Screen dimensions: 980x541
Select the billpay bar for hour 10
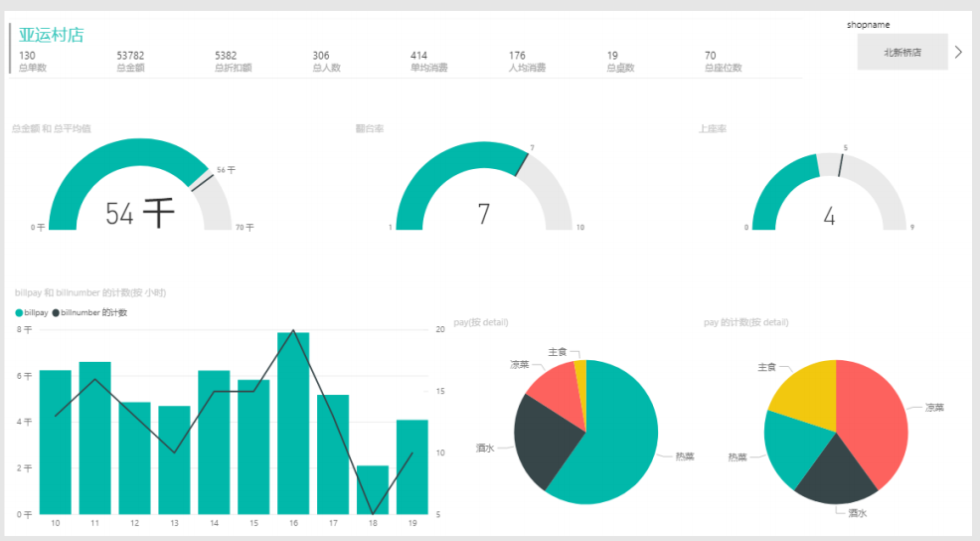tap(55, 443)
